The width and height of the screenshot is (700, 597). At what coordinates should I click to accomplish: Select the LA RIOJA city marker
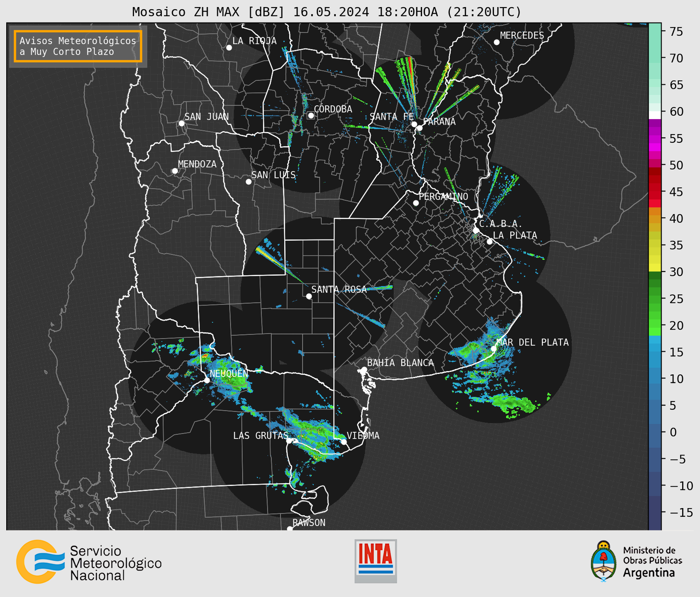229,48
